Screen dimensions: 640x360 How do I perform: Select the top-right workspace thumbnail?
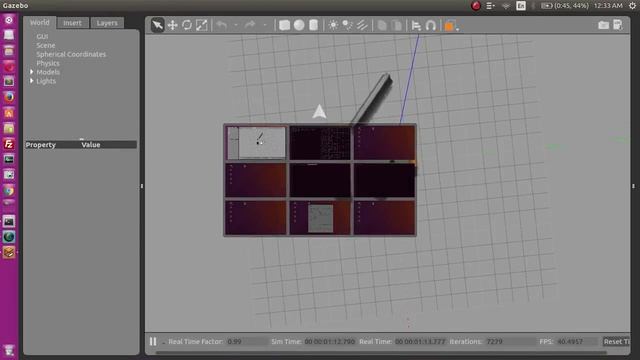point(384,143)
